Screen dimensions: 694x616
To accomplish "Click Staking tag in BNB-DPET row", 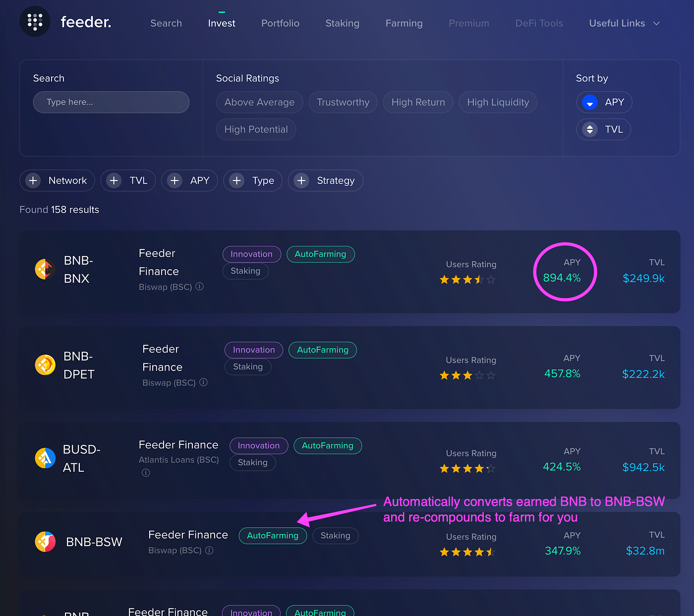I will pyautogui.click(x=248, y=367).
